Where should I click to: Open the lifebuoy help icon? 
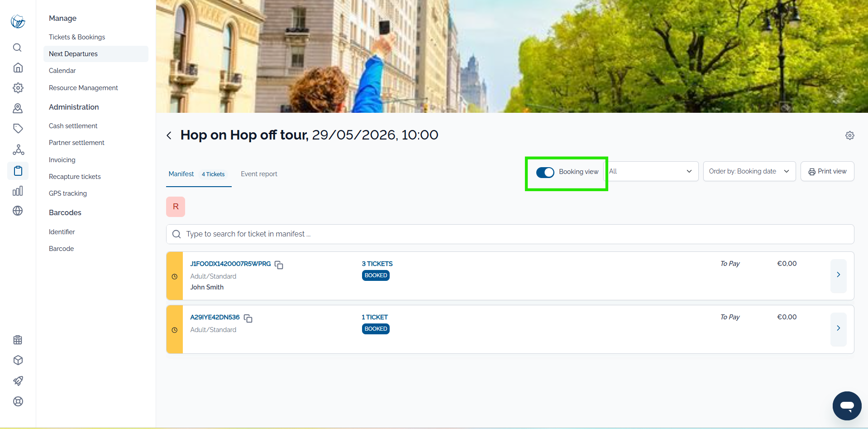[x=18, y=401]
